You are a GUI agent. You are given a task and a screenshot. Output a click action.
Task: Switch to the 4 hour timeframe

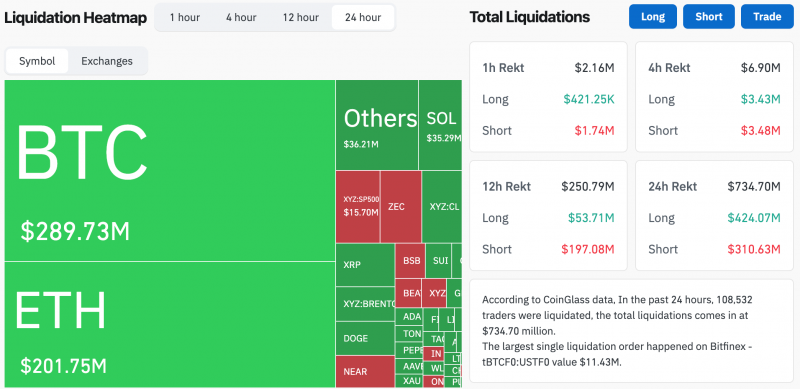click(x=241, y=17)
